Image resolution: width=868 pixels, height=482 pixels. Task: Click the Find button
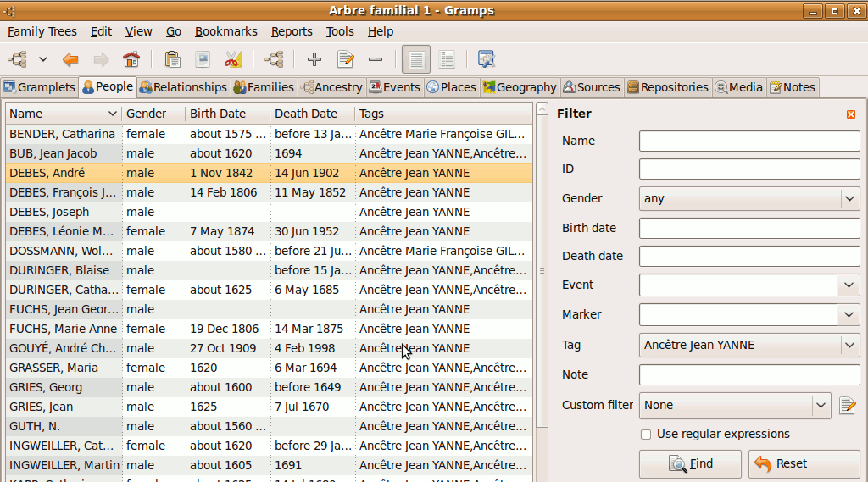coord(690,463)
